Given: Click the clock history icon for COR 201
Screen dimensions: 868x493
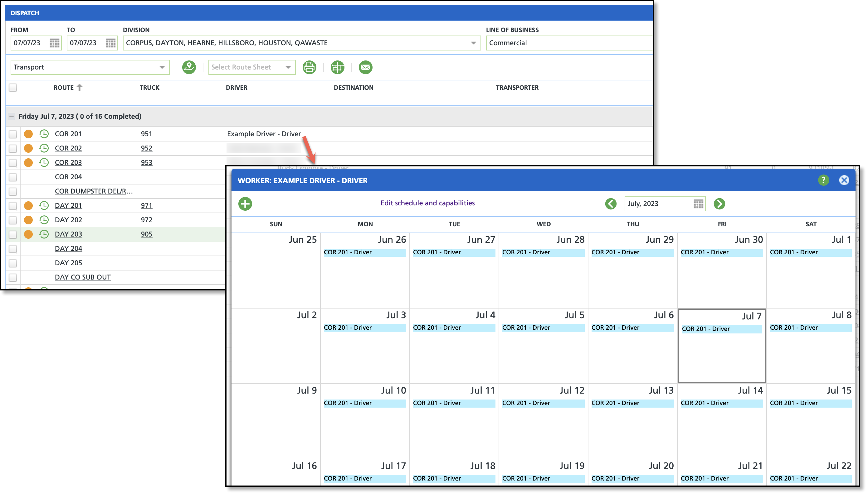Looking at the screenshot, I should [x=44, y=134].
